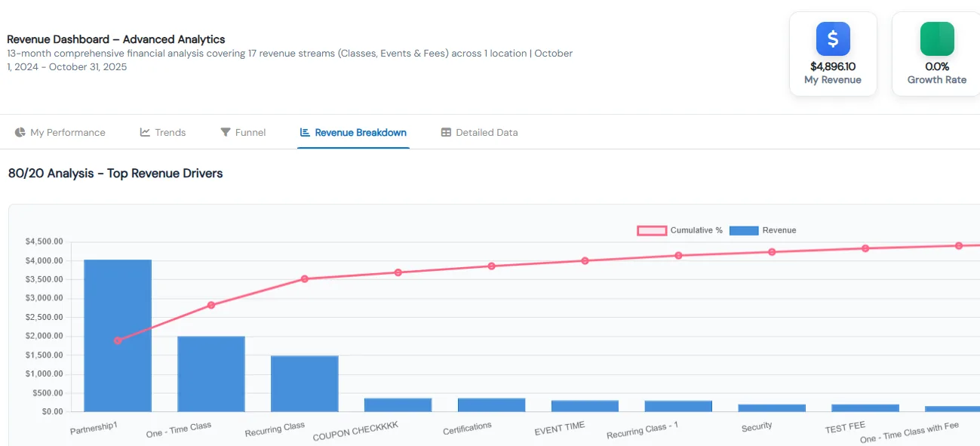The height and width of the screenshot is (446, 980).
Task: Click the line chart icon beside Trends
Action: [x=146, y=132]
